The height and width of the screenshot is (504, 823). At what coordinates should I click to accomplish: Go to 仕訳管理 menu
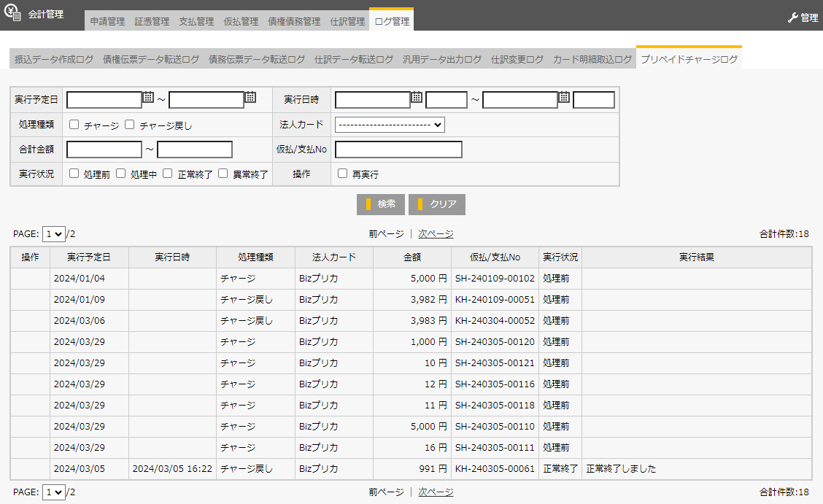[347, 21]
